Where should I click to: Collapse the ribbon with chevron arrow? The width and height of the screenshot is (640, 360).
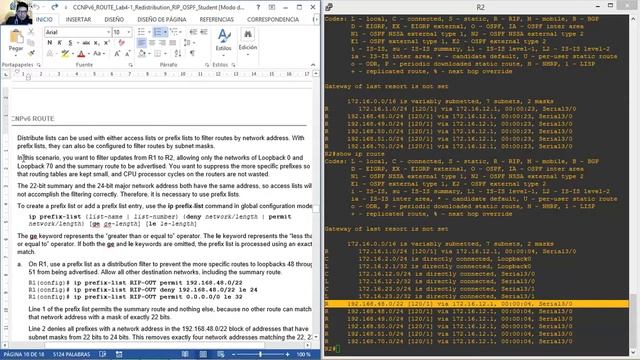313,65
